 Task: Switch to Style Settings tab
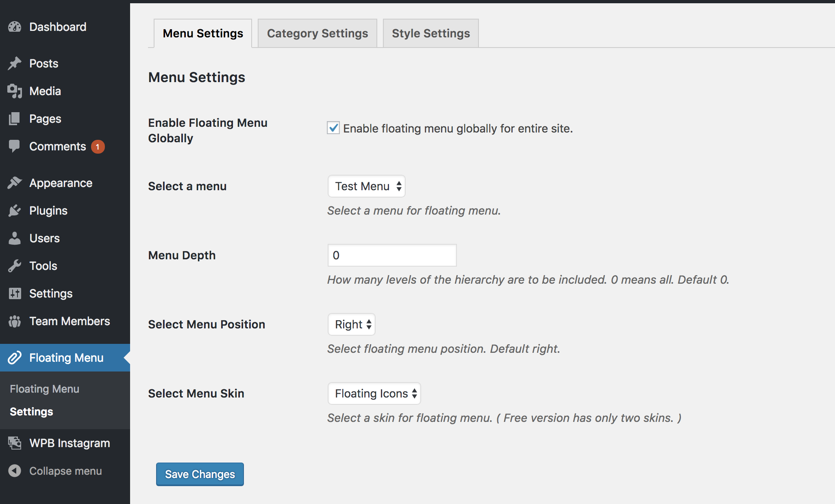431,33
